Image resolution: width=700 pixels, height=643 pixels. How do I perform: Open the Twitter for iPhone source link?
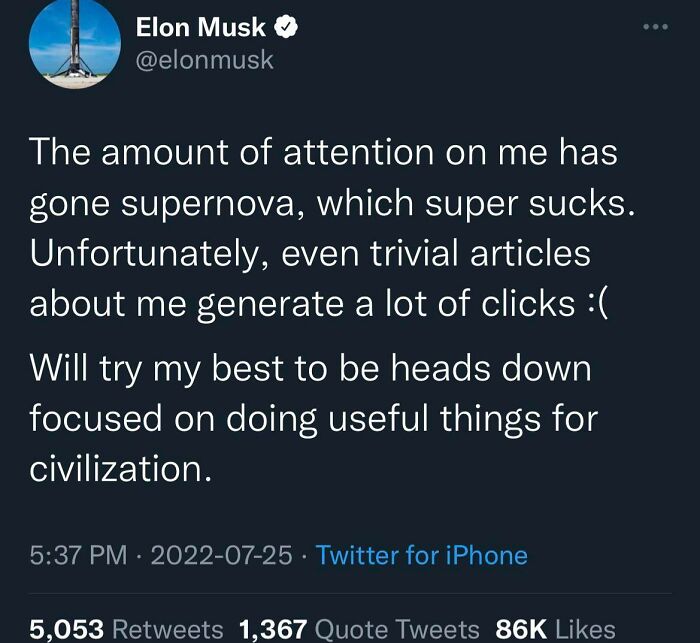[421, 555]
